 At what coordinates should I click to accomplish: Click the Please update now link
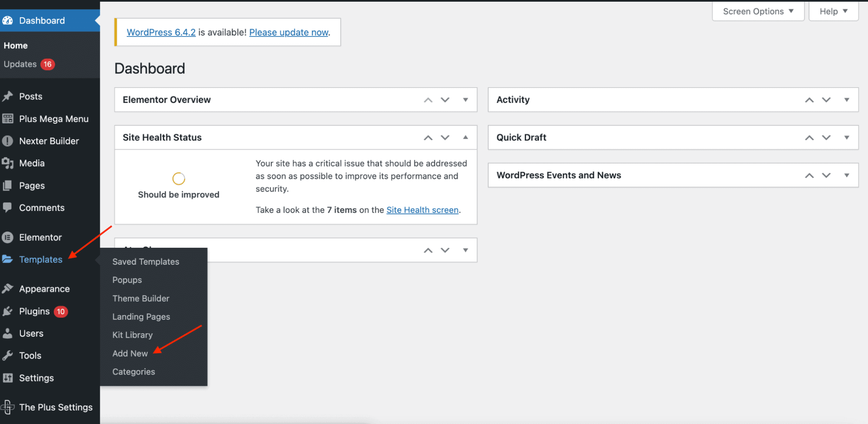(x=289, y=32)
